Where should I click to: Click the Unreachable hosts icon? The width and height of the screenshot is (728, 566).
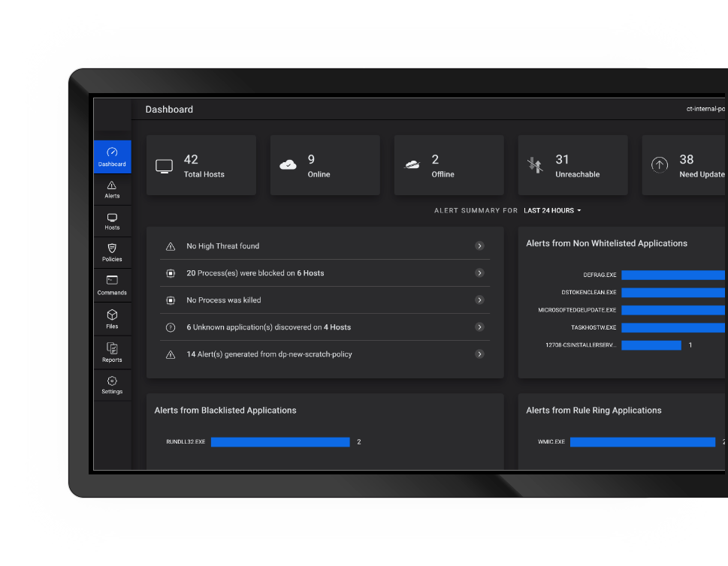tap(535, 165)
